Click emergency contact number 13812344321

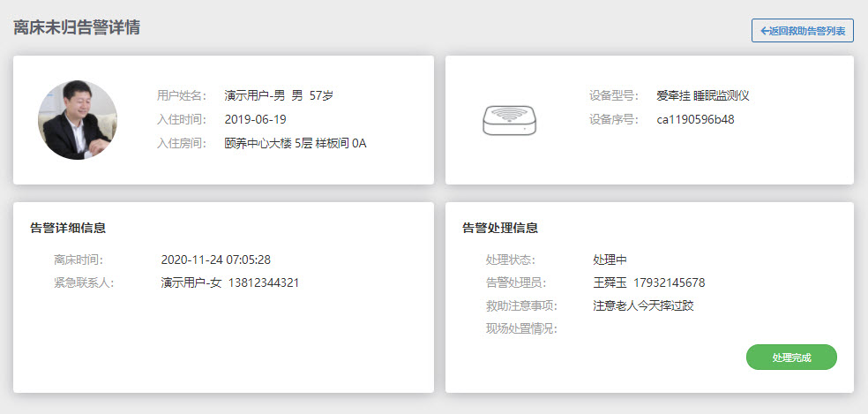coord(264,282)
